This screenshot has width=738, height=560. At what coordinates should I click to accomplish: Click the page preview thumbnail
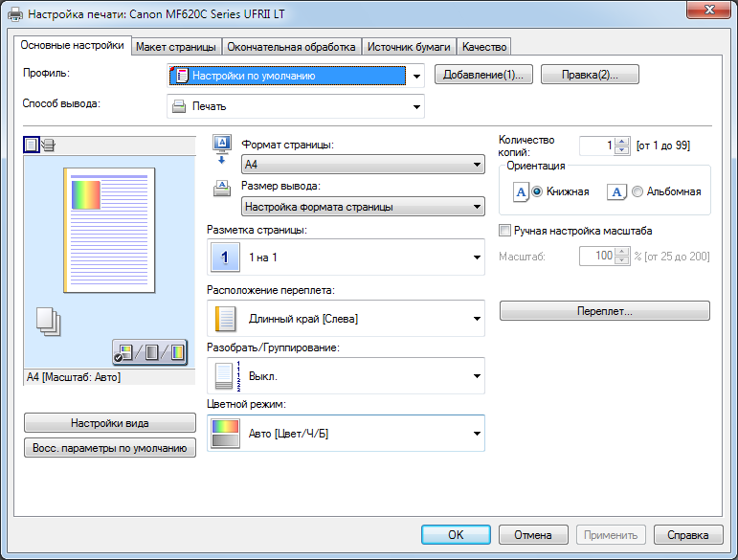click(x=109, y=230)
